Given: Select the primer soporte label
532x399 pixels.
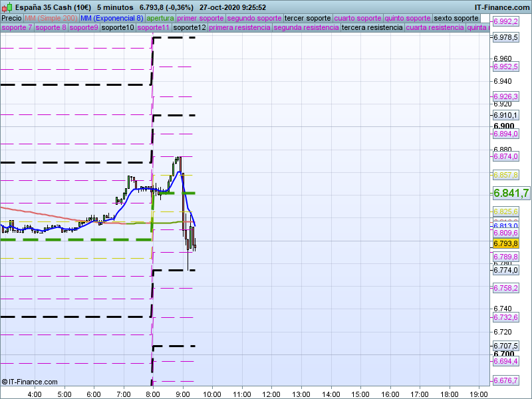Looking at the screenshot, I should click(200, 18).
